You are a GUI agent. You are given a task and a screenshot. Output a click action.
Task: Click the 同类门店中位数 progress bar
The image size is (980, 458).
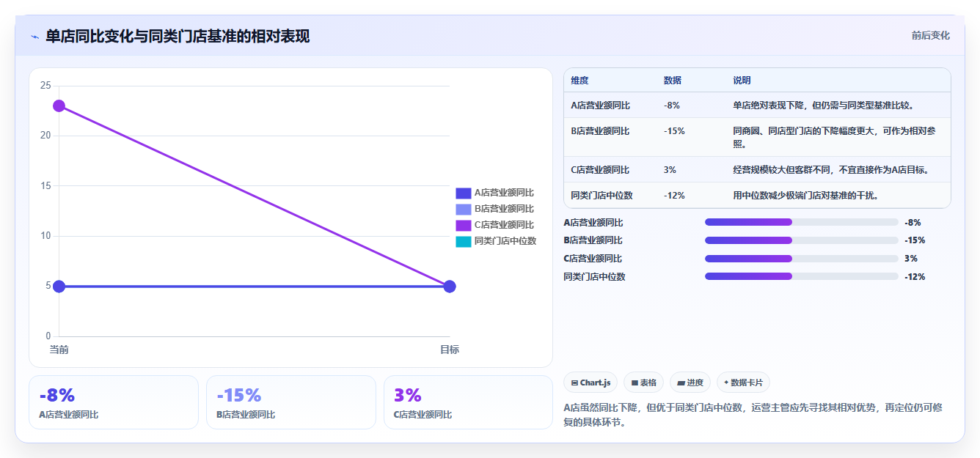(801, 276)
